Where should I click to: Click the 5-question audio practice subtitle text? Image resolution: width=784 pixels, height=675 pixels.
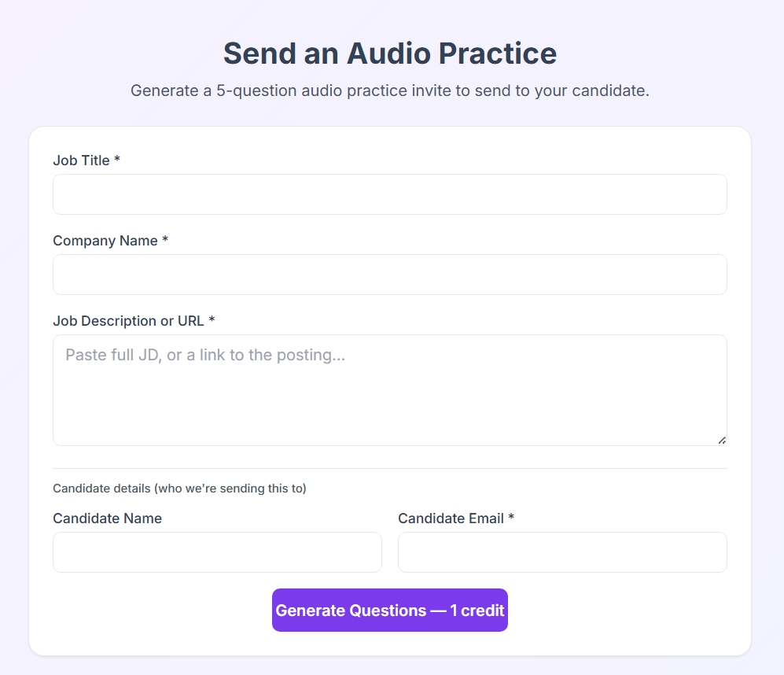389,90
